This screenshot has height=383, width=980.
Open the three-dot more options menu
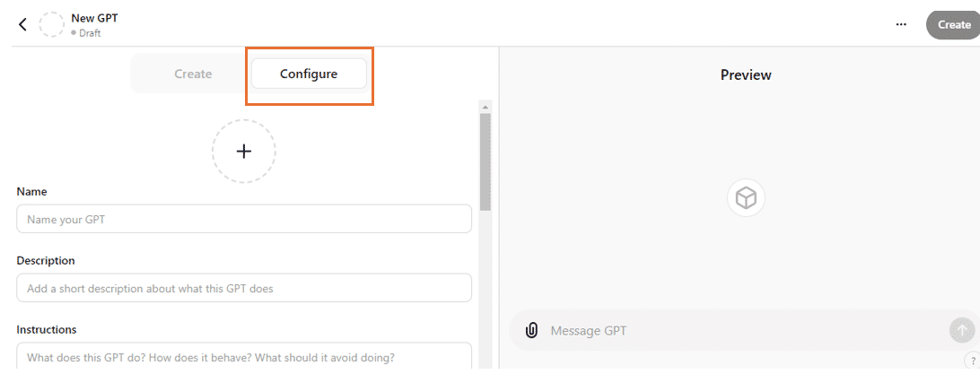pos(901,25)
